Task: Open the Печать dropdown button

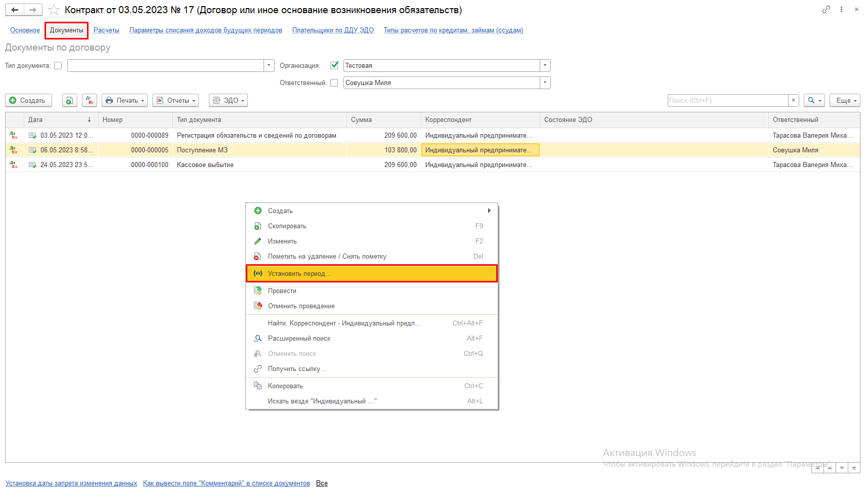Action: (124, 100)
